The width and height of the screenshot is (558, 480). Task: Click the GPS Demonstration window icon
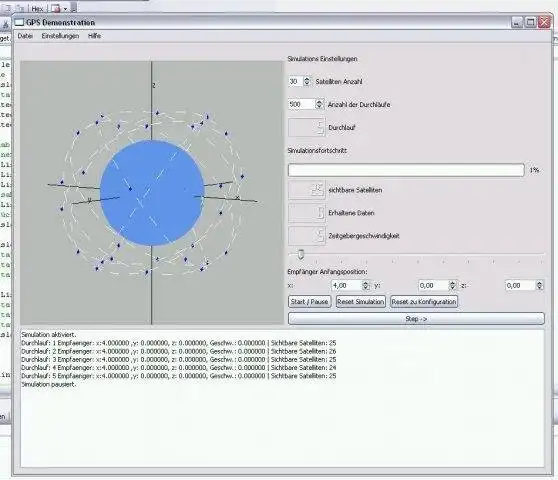pyautogui.click(x=19, y=22)
